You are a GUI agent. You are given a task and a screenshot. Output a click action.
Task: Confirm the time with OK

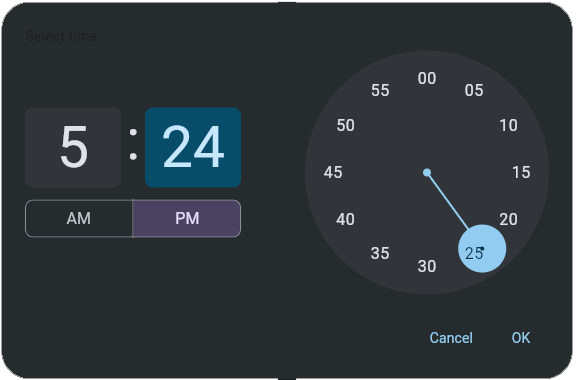[521, 338]
